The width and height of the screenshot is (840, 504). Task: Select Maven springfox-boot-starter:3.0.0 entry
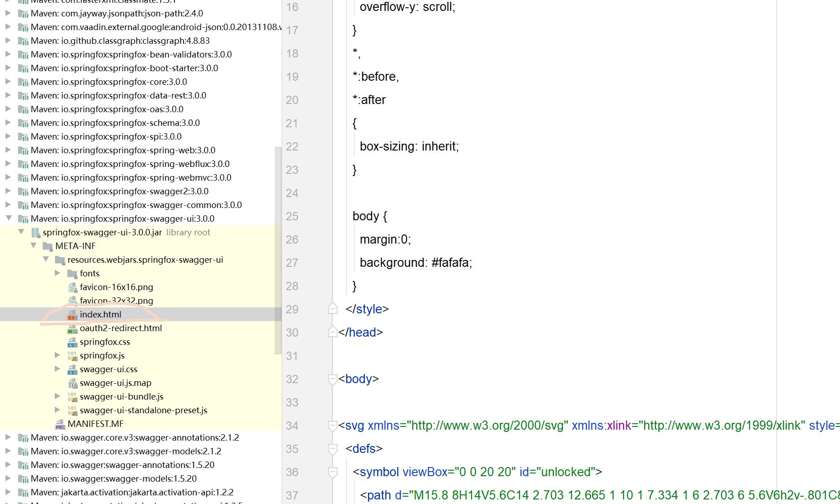tap(124, 68)
